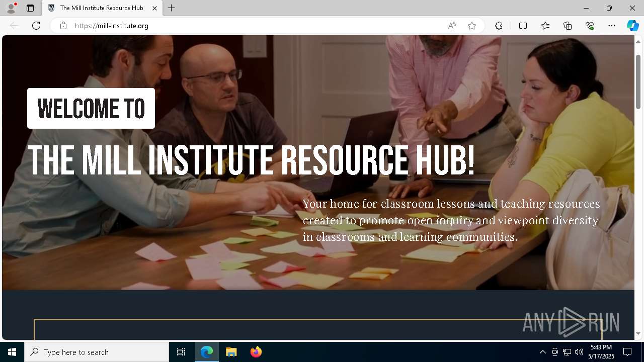Click the page vertical scrollbar thumb
Viewport: 644px width, 362px height.
click(638, 81)
